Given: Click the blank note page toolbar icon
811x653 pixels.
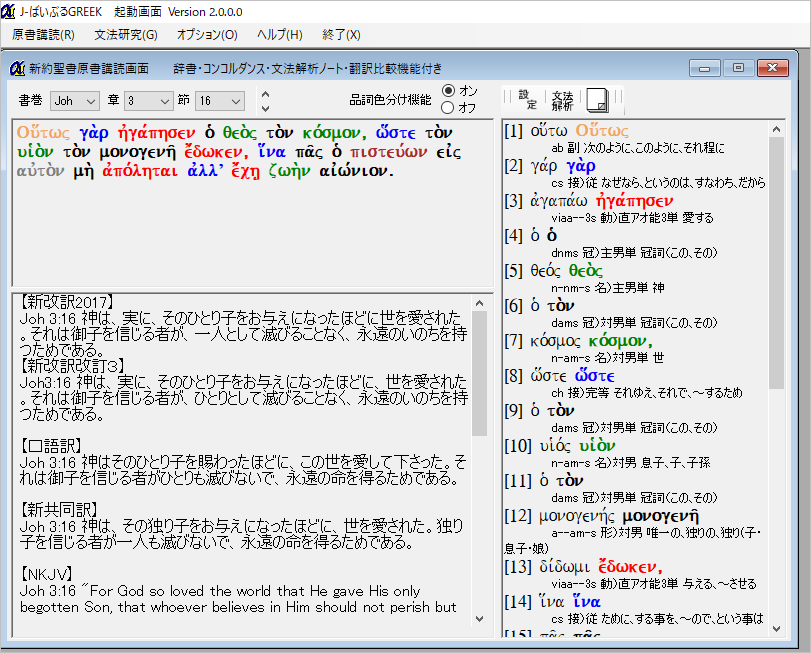Looking at the screenshot, I should pos(597,100).
